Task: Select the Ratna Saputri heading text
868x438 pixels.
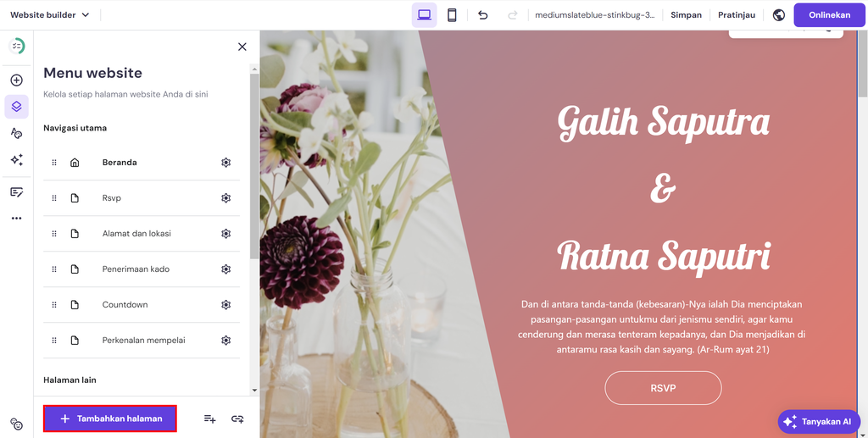Action: click(663, 257)
